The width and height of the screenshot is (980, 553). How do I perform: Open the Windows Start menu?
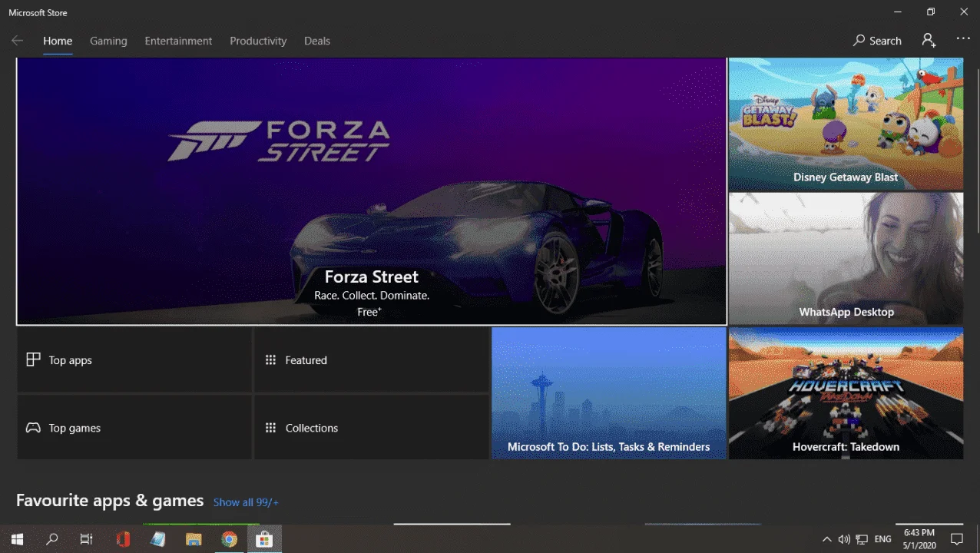click(17, 539)
